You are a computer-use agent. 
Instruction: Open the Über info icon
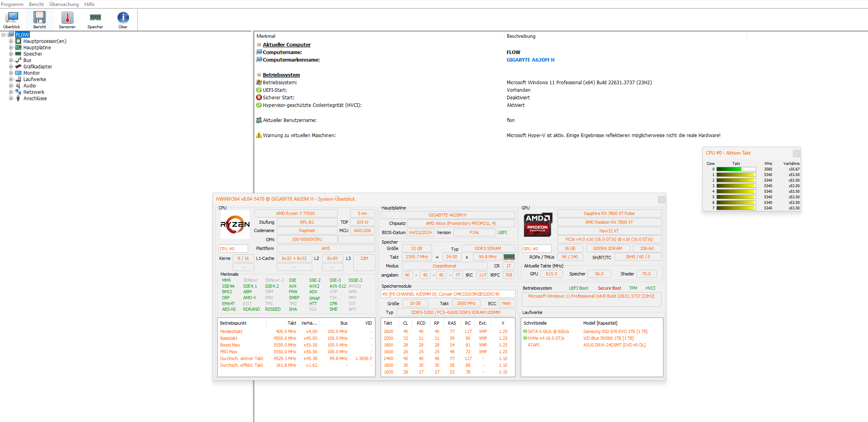(123, 17)
